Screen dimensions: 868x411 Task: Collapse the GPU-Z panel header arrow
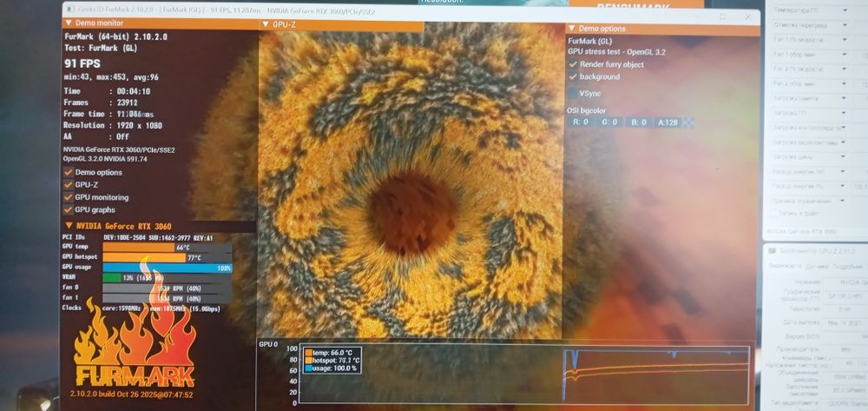[265, 24]
